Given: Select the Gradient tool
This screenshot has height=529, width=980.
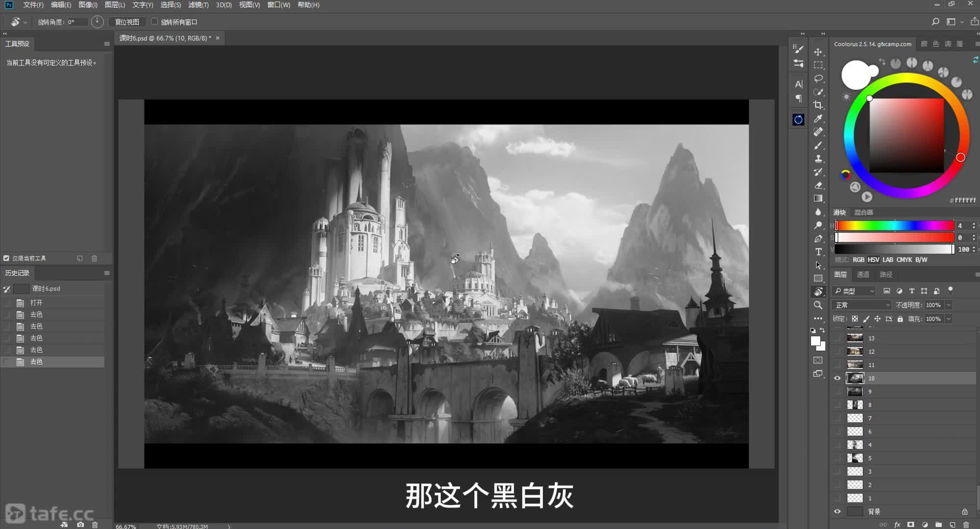Looking at the screenshot, I should pos(818,198).
